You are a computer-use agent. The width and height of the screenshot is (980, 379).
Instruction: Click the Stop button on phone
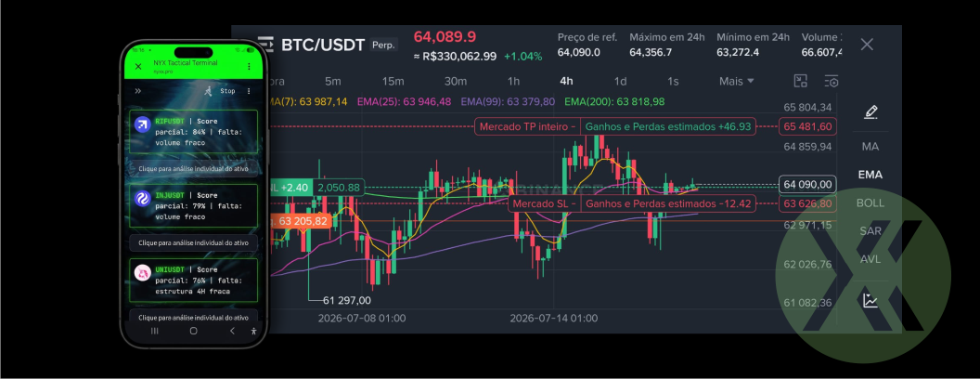pos(227,91)
